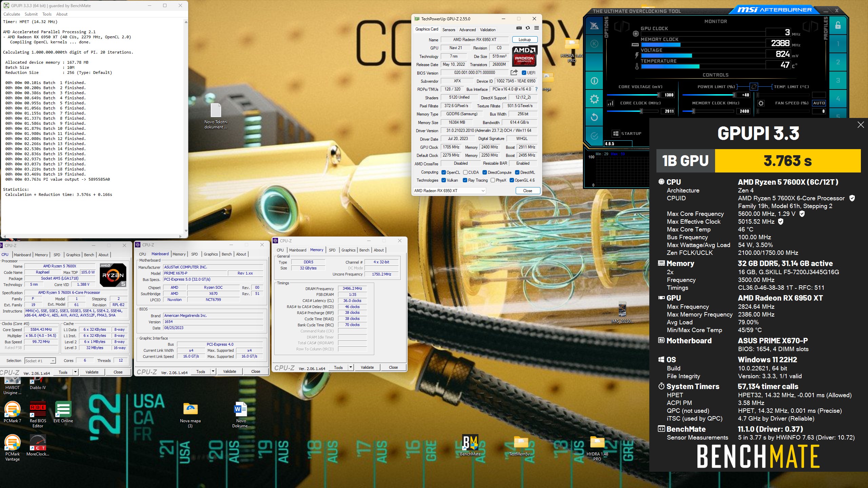Take a screenshot using GPU-Z's camera icon
868x488 pixels.
[519, 28]
